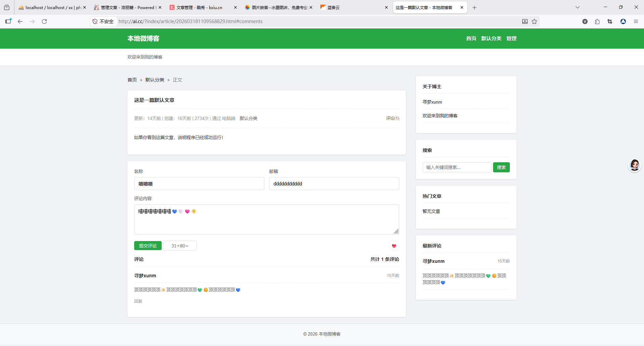Open a new browser tab
The width and height of the screenshot is (644, 346).
(x=474, y=7)
